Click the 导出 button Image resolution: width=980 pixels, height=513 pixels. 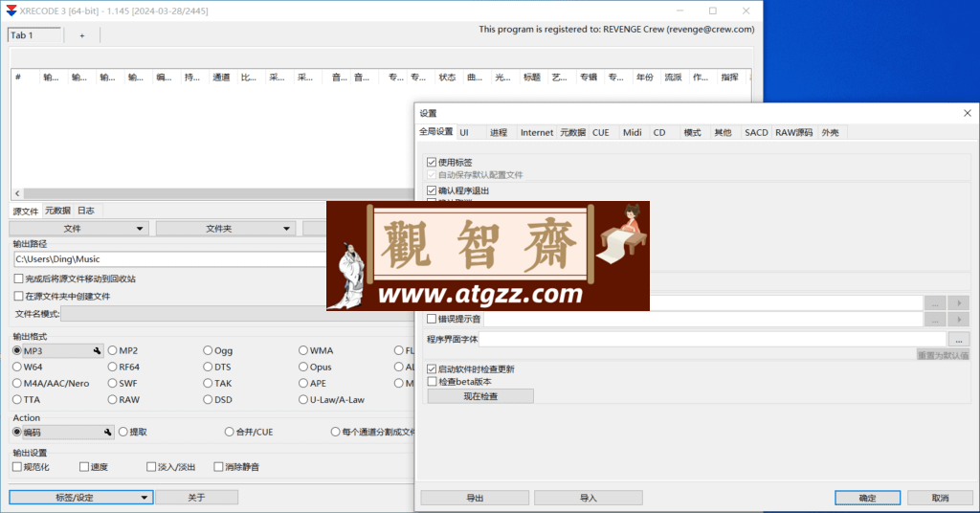(x=475, y=498)
